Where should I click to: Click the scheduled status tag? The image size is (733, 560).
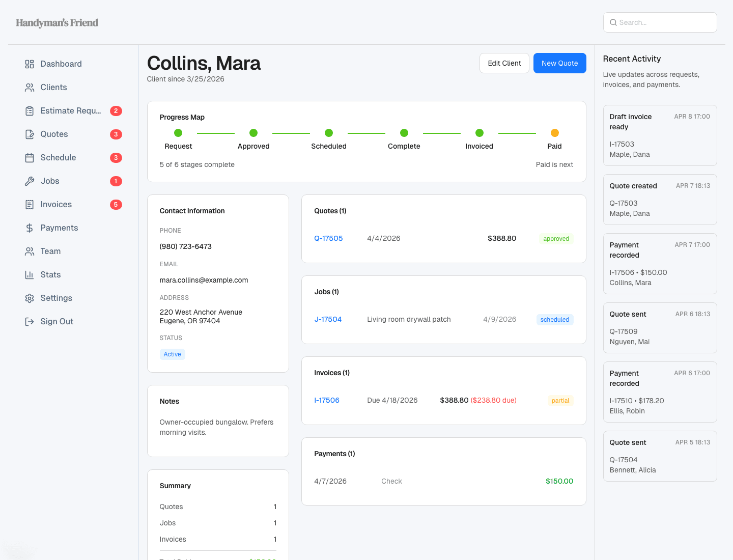pos(555,320)
